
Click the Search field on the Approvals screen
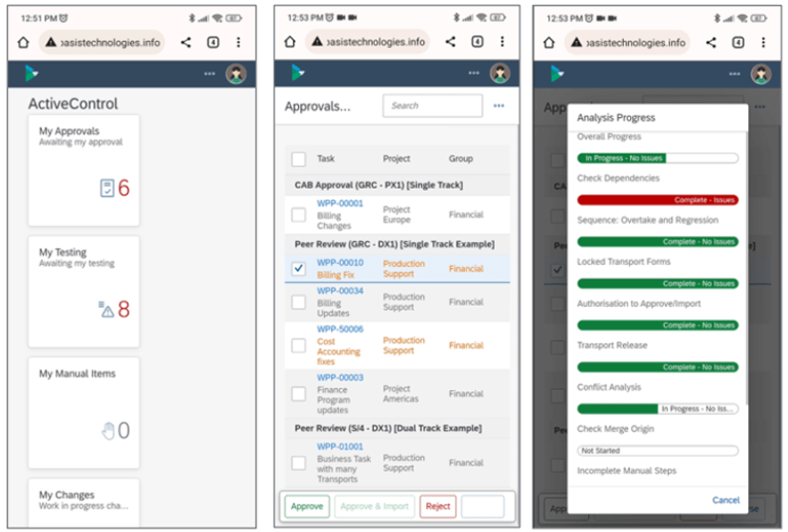click(x=433, y=106)
